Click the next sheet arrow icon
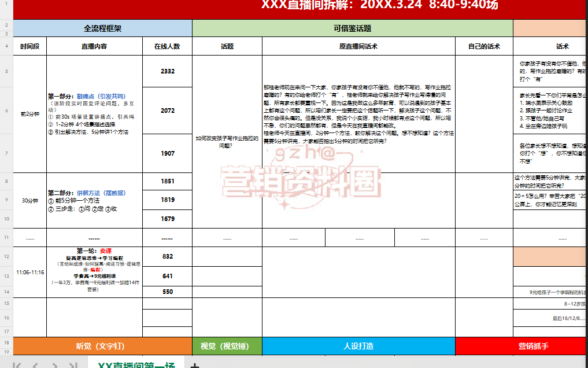This screenshot has width=588, height=368. click(x=55, y=364)
